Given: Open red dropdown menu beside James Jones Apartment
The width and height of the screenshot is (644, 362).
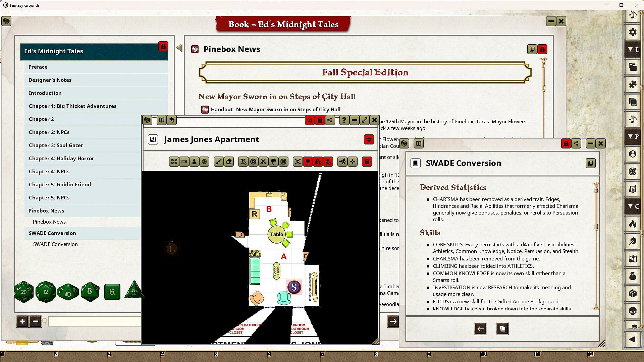Looking at the screenshot, I should [x=369, y=139].
